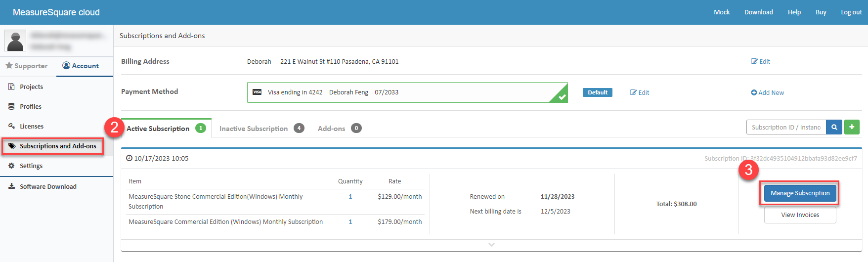Click the Projects document icon
868x262 pixels.
[11, 87]
